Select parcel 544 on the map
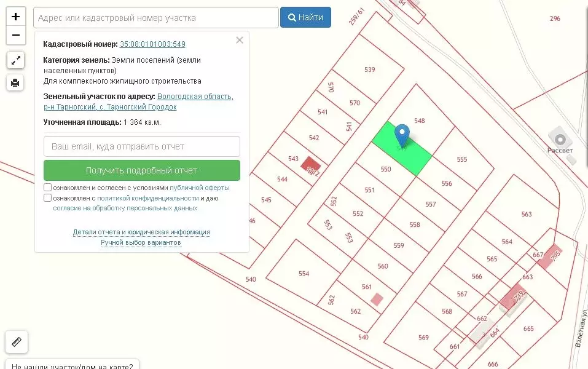 (282, 180)
